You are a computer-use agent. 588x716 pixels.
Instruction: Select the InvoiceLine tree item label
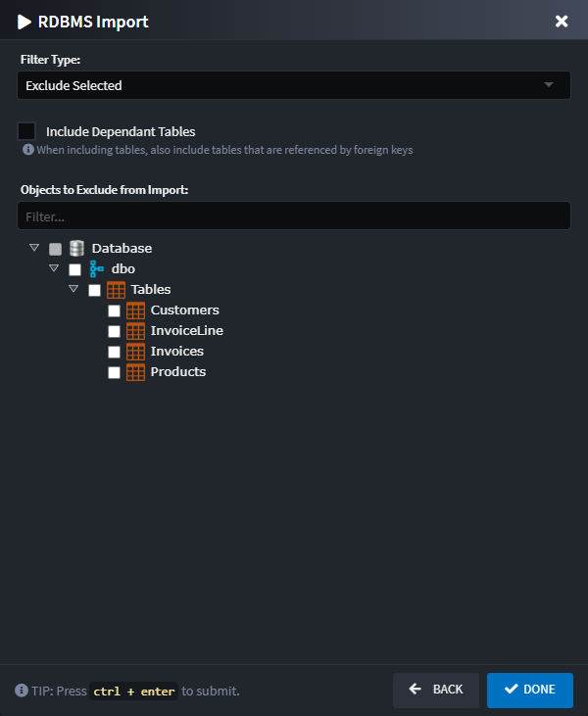click(x=186, y=331)
